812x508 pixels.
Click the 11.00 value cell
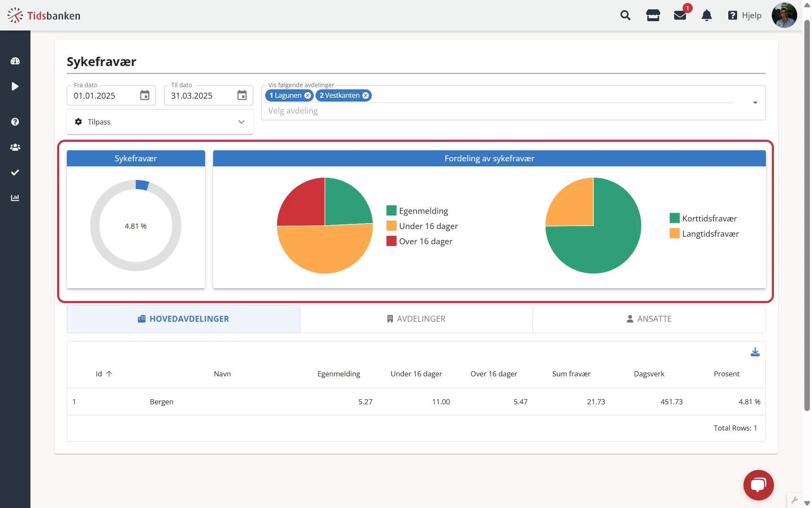(441, 402)
